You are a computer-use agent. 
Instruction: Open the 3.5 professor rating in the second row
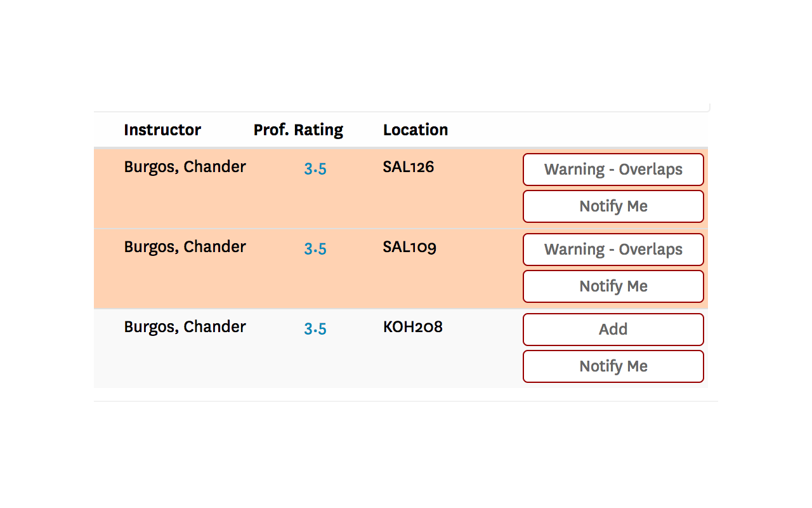(315, 249)
